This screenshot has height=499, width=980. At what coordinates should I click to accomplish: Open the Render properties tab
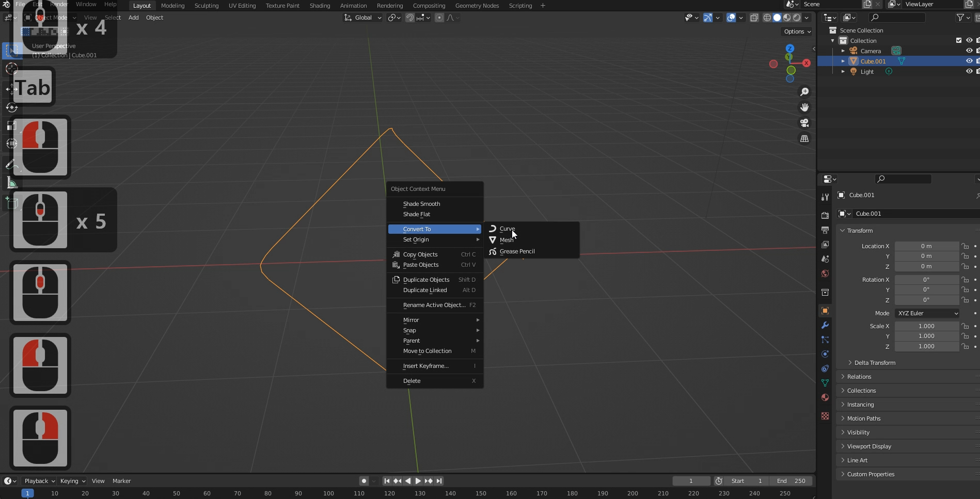(x=825, y=215)
